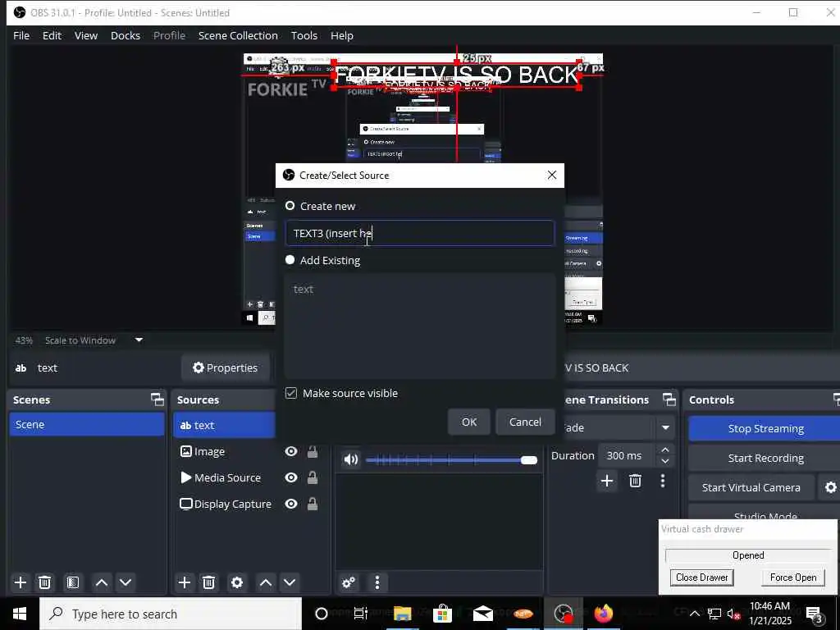Add a scene transition with the plus icon

[x=607, y=481]
